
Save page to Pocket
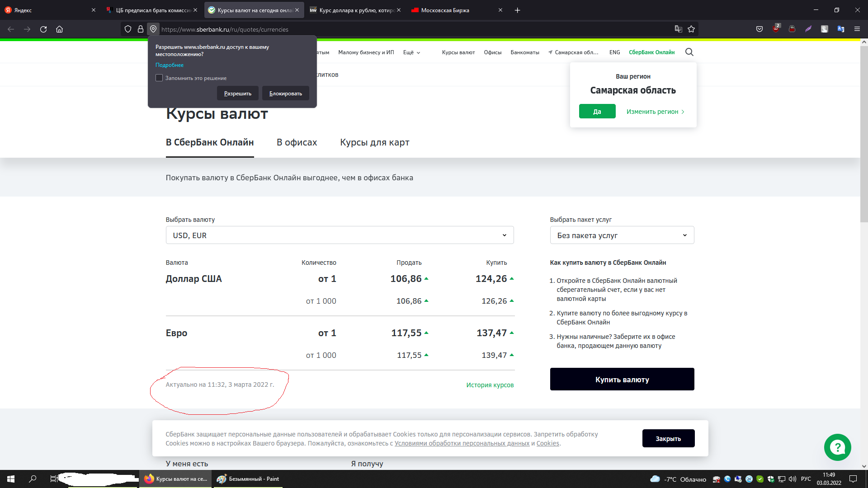tap(759, 29)
